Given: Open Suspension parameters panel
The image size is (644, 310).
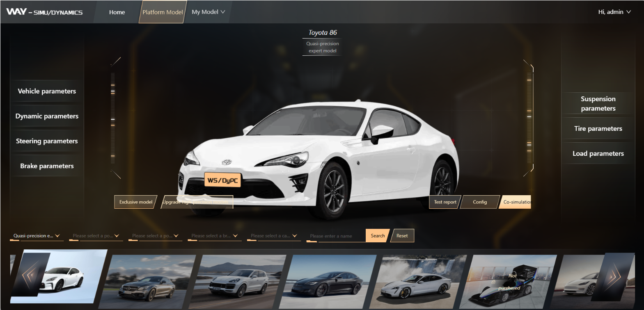Looking at the screenshot, I should 598,103.
